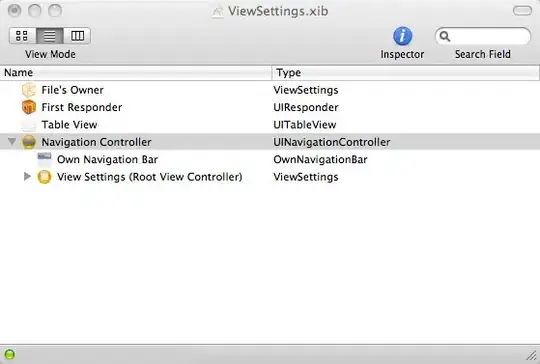Expand View Settings (Root View Controller)
Viewport: 540px width, 364px height.
point(27,176)
